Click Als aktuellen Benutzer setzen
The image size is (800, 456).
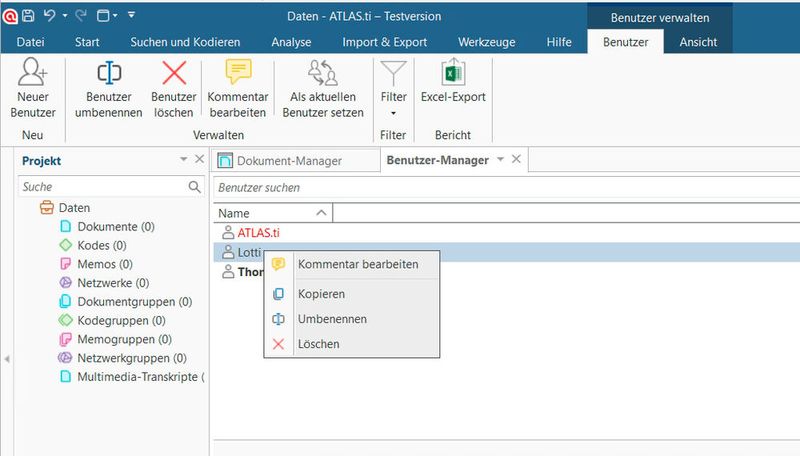(x=323, y=89)
